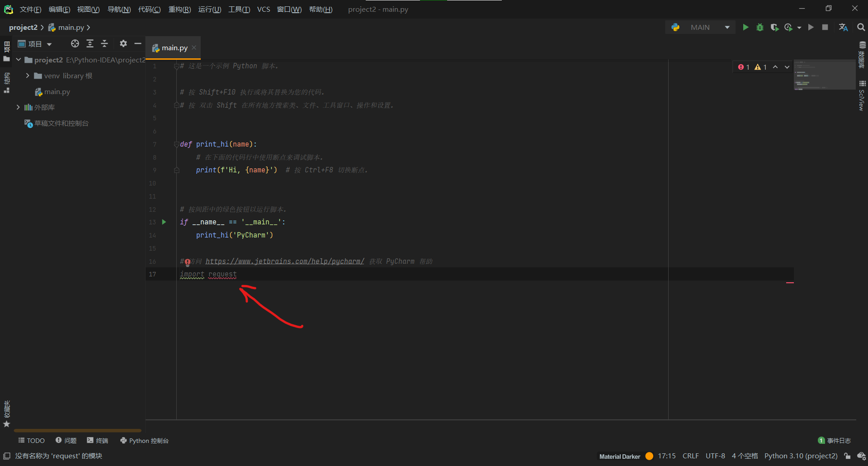Run the MAIN configuration with the green play icon

[x=745, y=28]
